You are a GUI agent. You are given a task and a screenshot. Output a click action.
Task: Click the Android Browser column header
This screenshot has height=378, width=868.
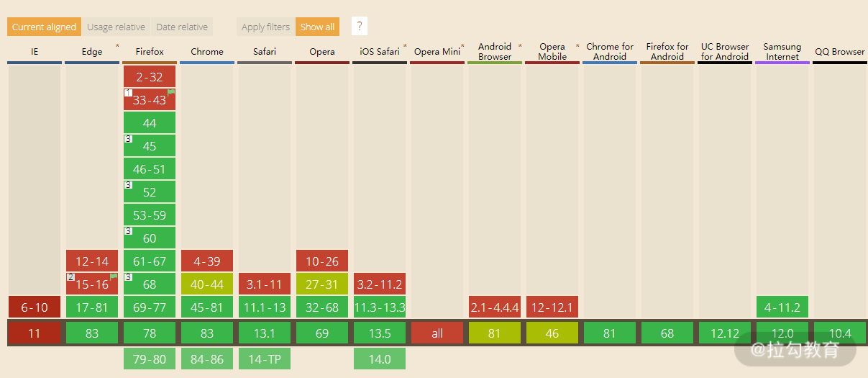pyautogui.click(x=495, y=52)
